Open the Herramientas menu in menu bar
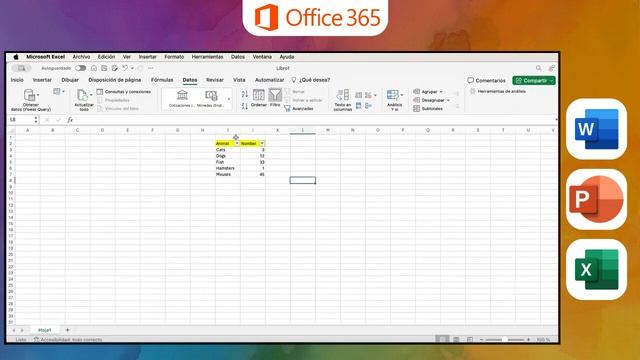 coord(207,57)
